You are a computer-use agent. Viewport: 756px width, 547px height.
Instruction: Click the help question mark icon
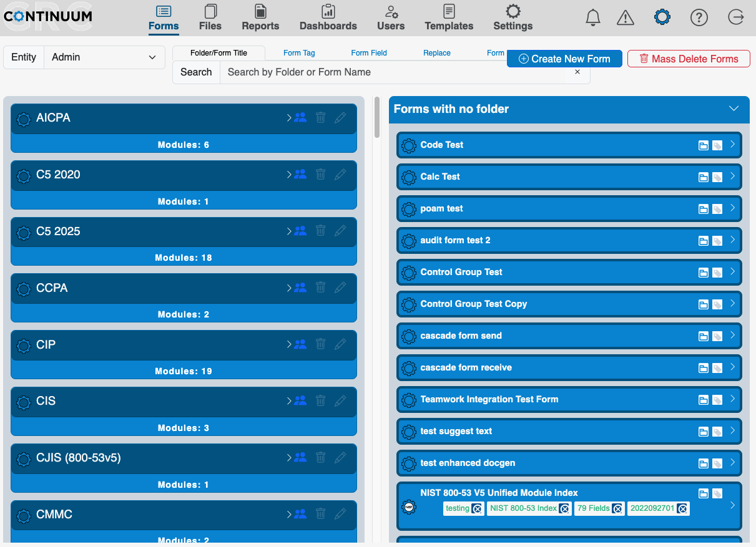[699, 17]
